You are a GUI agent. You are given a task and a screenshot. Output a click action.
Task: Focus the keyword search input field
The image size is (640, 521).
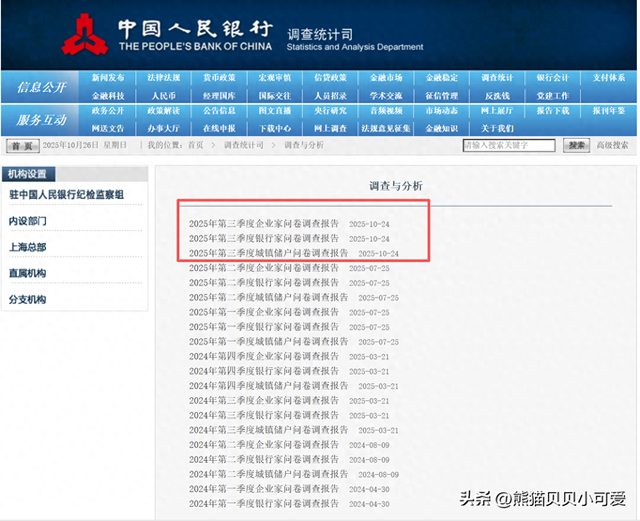510,145
